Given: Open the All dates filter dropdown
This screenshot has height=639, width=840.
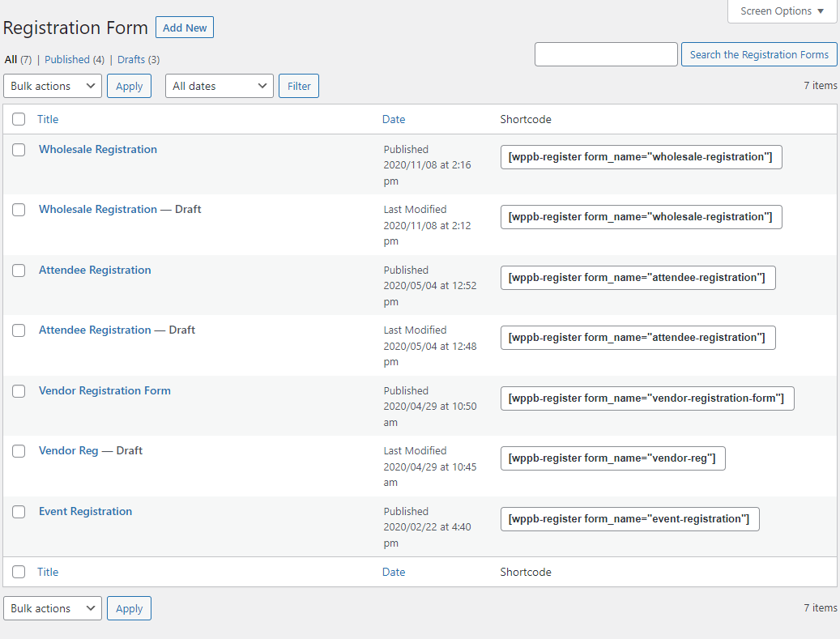Looking at the screenshot, I should 220,86.
